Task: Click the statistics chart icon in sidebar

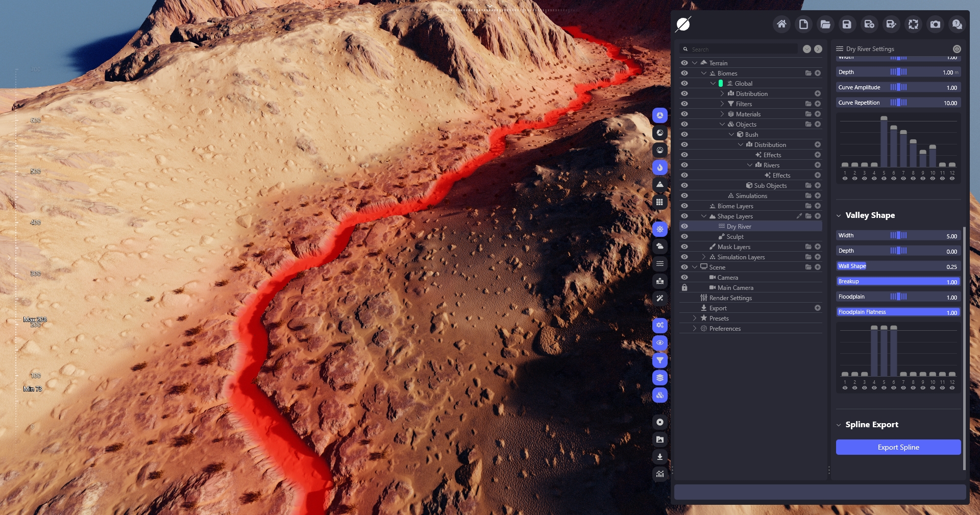Action: 660,474
